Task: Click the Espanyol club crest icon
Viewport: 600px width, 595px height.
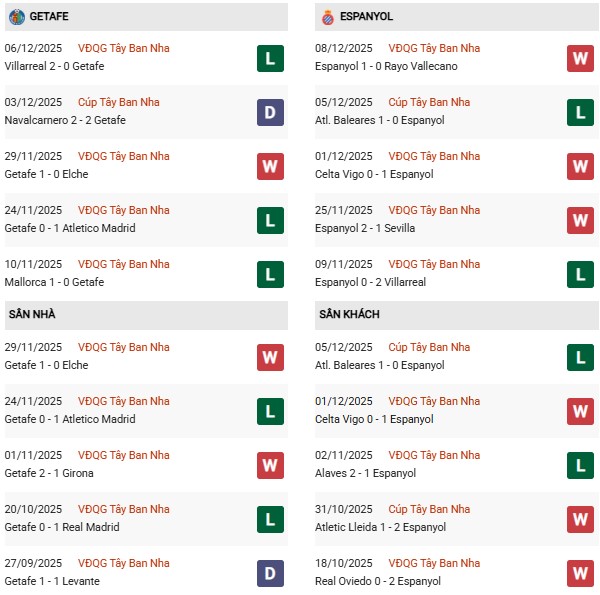Action: 326,16
